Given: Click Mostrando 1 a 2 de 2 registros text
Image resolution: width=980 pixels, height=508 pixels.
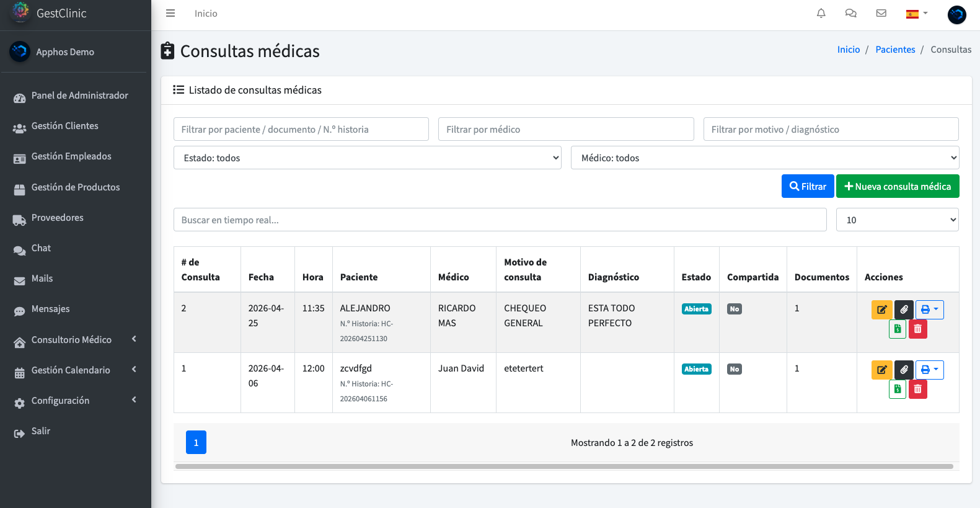Looking at the screenshot, I should tap(632, 443).
